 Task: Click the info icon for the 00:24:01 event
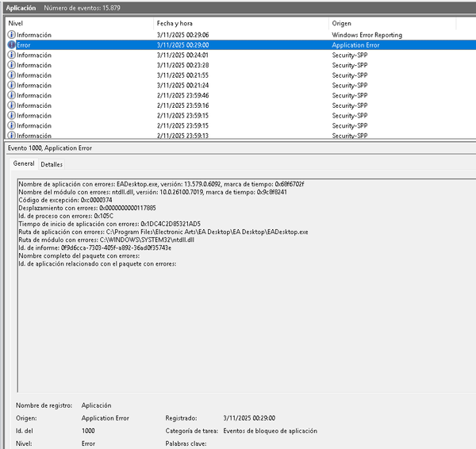coord(11,56)
